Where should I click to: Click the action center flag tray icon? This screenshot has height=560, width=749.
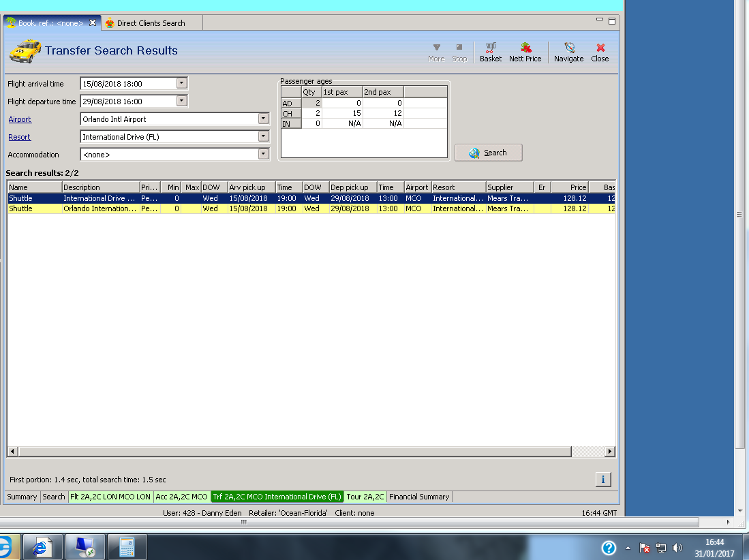645,548
